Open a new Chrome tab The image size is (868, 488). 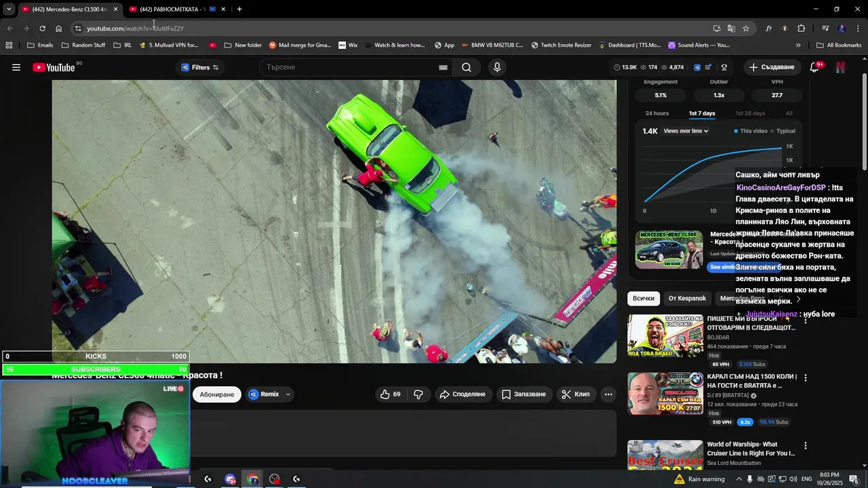(x=239, y=9)
